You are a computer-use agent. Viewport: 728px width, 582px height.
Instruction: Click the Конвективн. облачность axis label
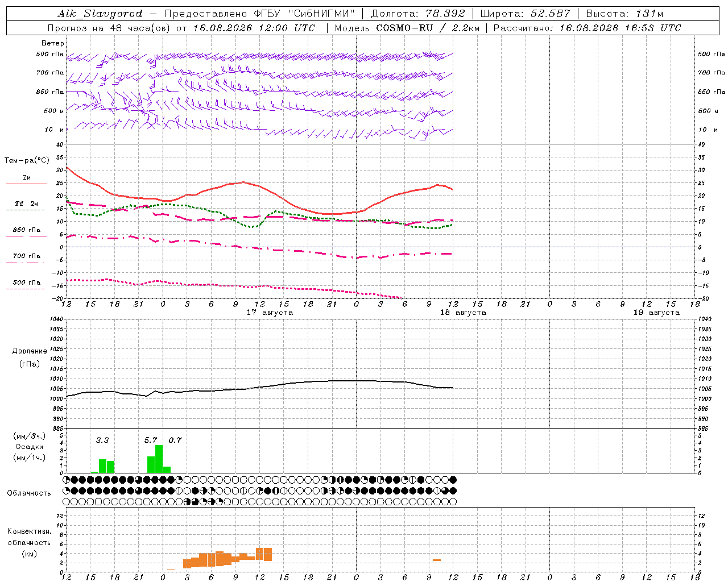point(30,542)
